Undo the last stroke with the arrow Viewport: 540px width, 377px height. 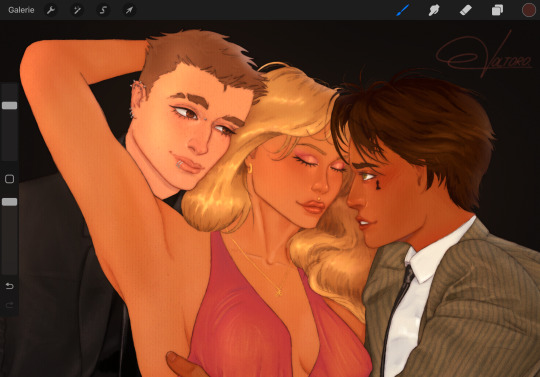pos(9,286)
